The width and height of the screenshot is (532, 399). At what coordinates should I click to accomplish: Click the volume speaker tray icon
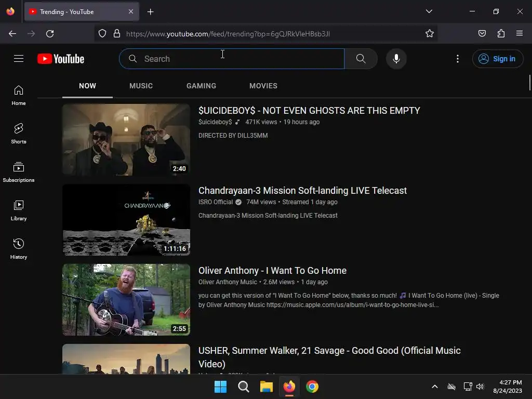[480, 387]
